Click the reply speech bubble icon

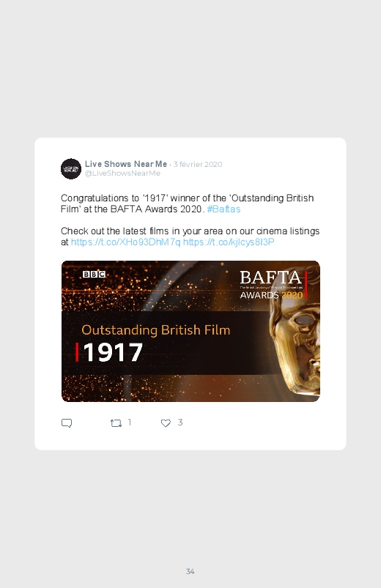pyautogui.click(x=67, y=423)
